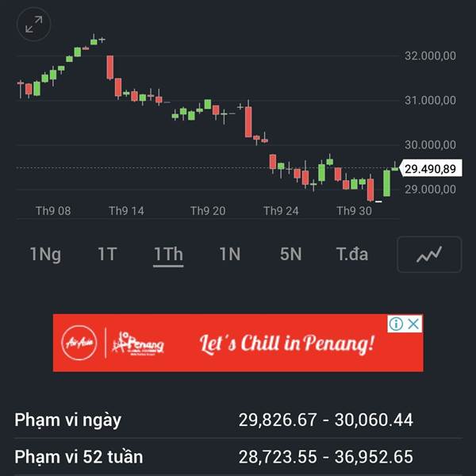Click the Th9 30 date label

tap(354, 211)
